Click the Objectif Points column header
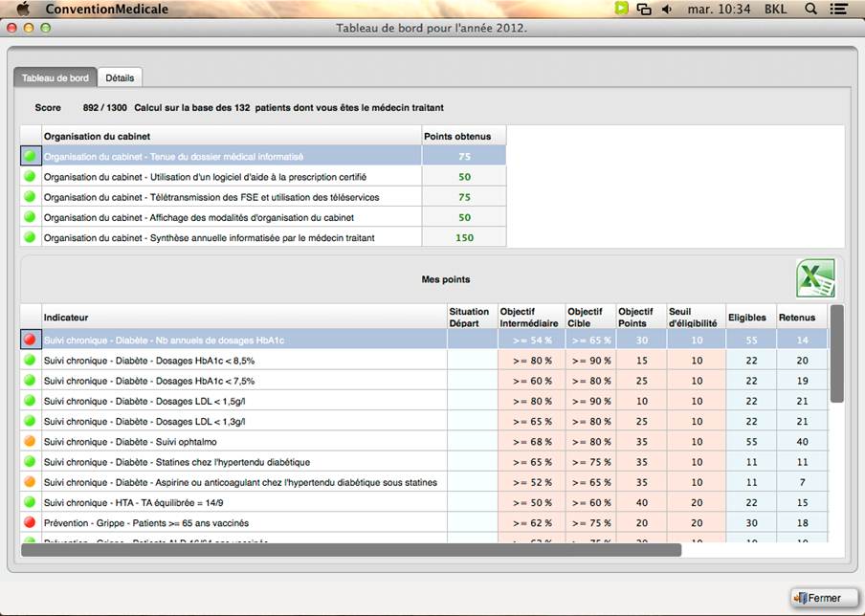 [x=641, y=318]
